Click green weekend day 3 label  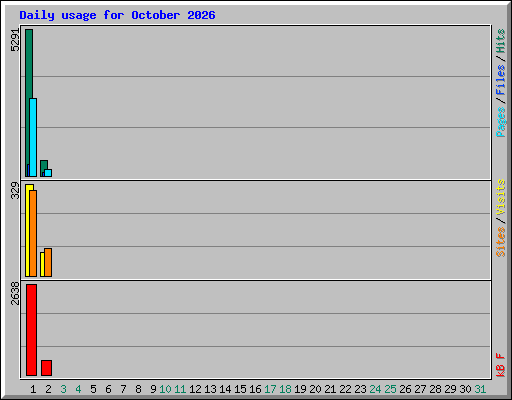63,389
